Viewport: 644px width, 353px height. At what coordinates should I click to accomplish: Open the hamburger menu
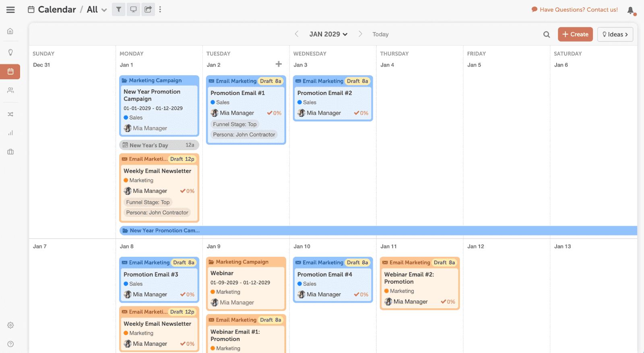click(x=10, y=10)
